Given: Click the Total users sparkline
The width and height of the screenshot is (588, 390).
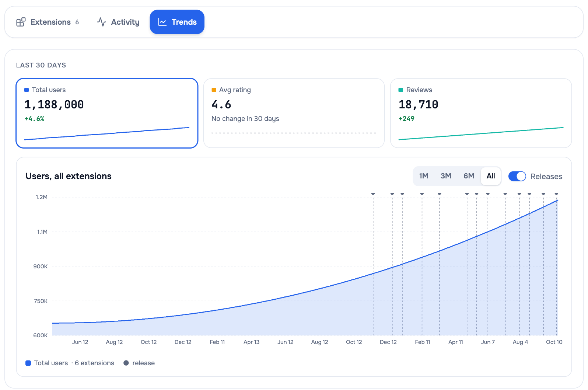Looking at the screenshot, I should 107,134.
